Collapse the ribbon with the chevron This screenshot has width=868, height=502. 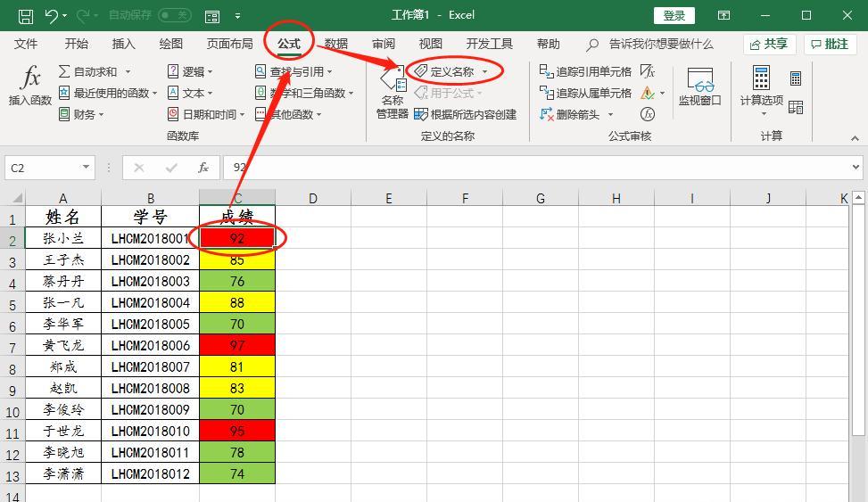[855, 138]
